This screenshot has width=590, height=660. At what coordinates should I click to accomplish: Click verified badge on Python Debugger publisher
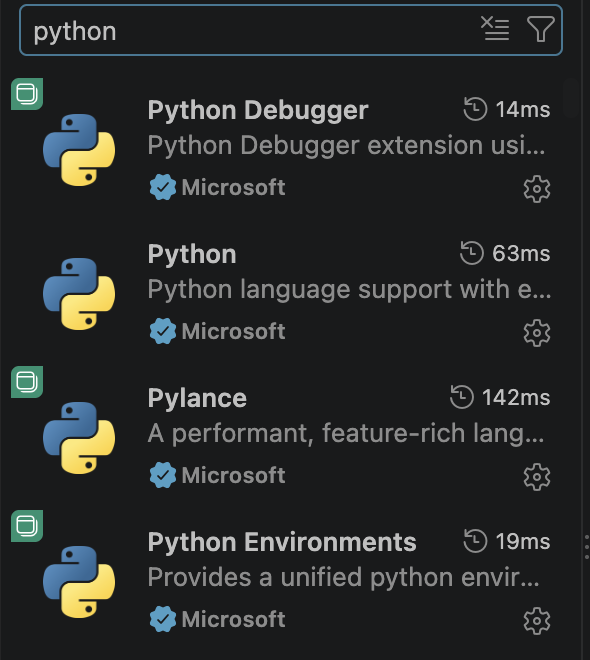pos(163,187)
